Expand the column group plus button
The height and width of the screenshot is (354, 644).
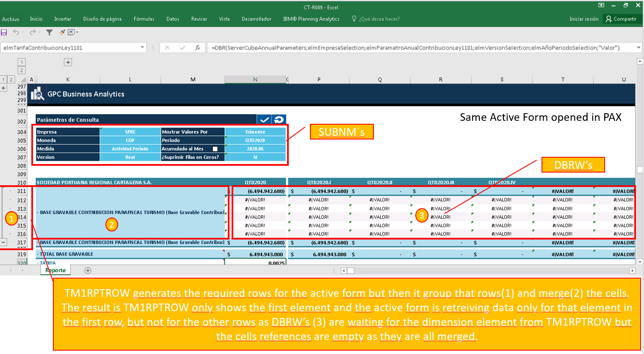point(68,62)
